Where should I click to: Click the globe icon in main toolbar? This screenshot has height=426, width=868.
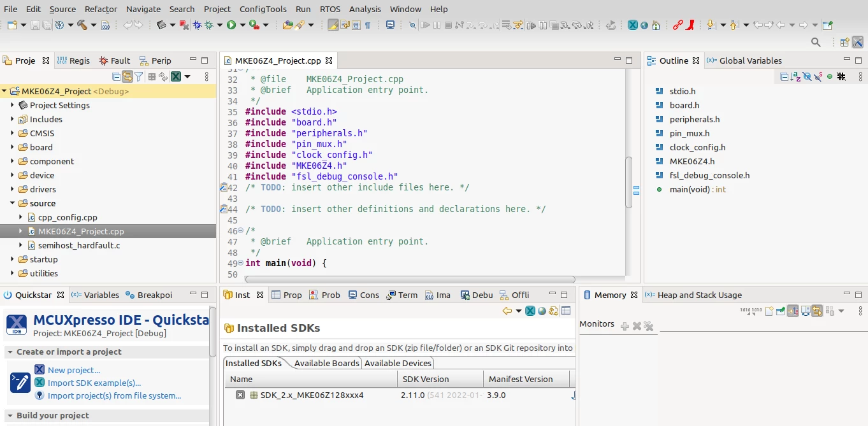click(644, 25)
